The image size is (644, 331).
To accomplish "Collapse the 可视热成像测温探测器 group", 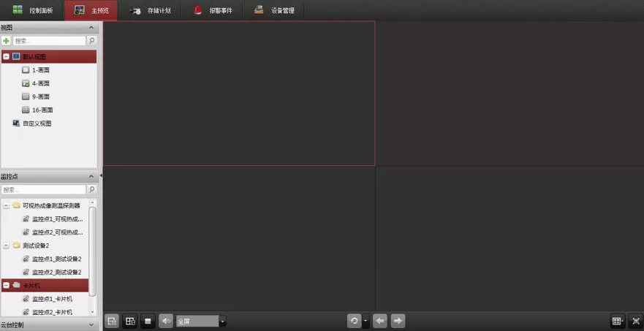I will (7, 206).
